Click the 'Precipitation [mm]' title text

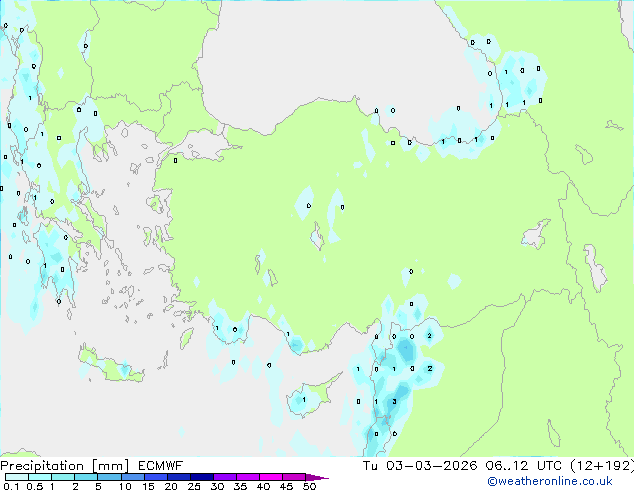[64, 466]
